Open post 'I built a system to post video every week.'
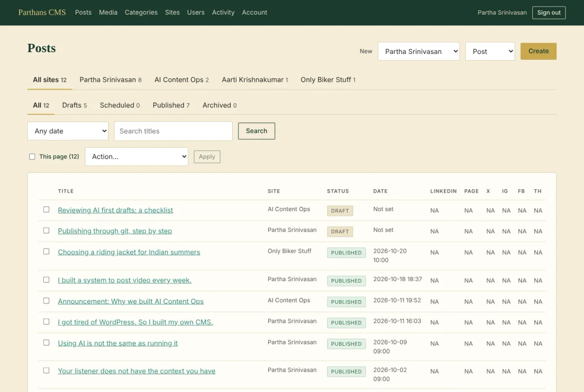 pyautogui.click(x=125, y=280)
